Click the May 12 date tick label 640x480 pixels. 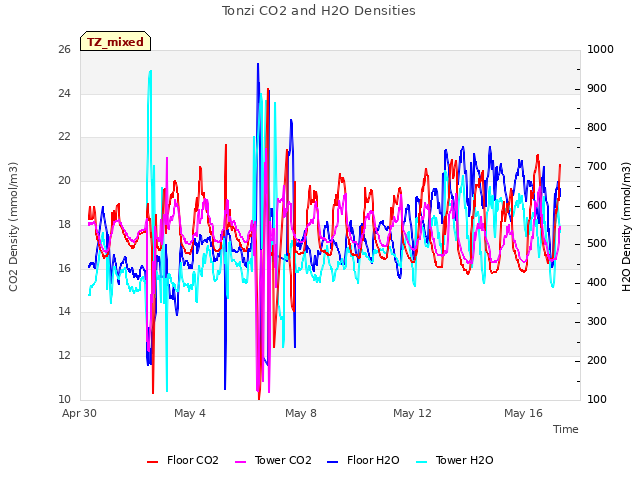(412, 413)
